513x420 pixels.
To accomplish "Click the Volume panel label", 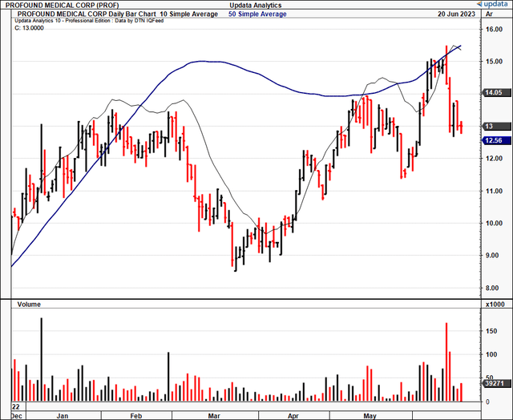I will coord(29,305).
